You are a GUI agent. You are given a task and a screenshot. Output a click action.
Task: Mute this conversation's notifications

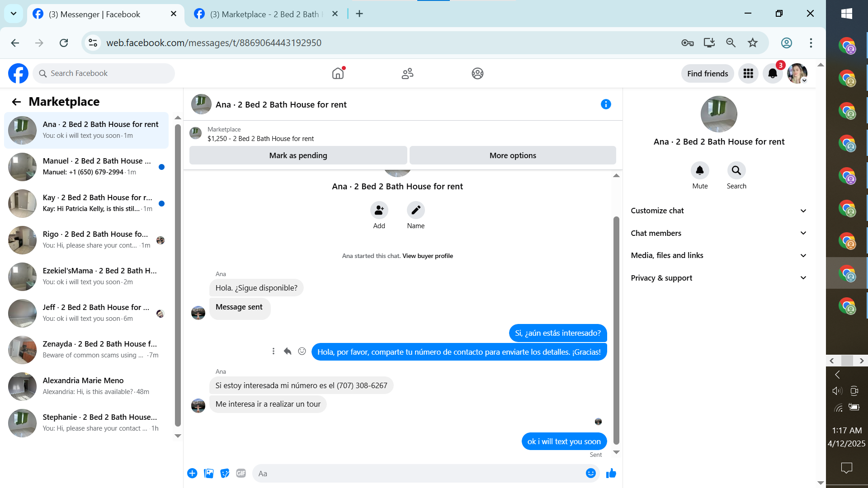700,170
